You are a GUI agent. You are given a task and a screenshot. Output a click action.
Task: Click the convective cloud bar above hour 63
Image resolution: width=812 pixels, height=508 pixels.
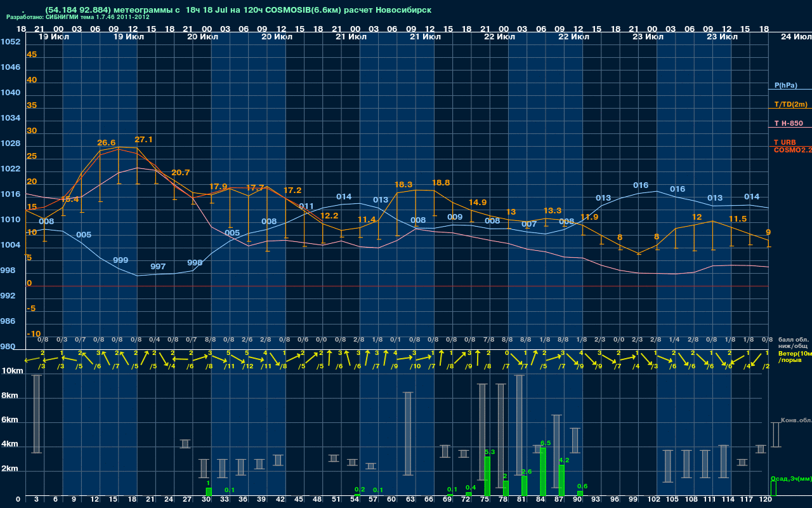coord(409,434)
